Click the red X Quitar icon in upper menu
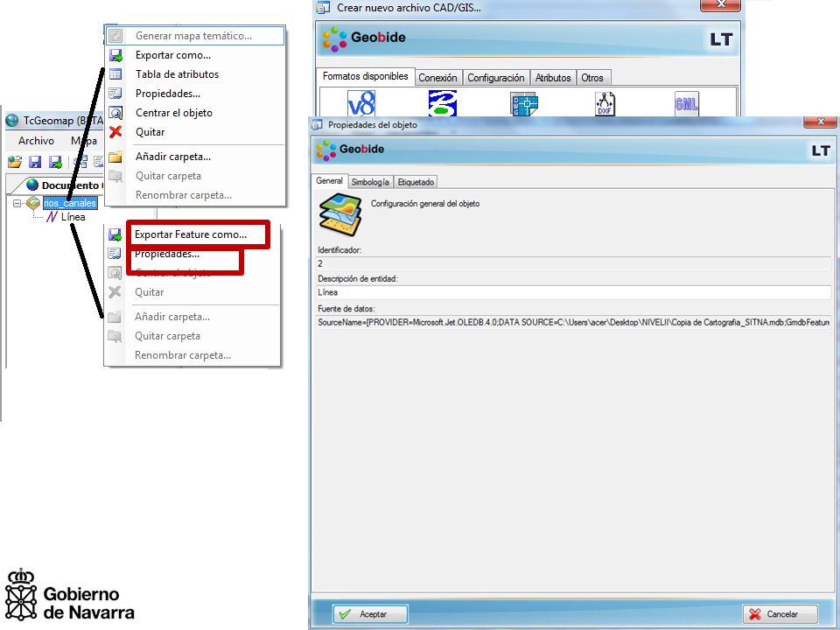Image resolution: width=840 pixels, height=630 pixels. click(x=115, y=132)
